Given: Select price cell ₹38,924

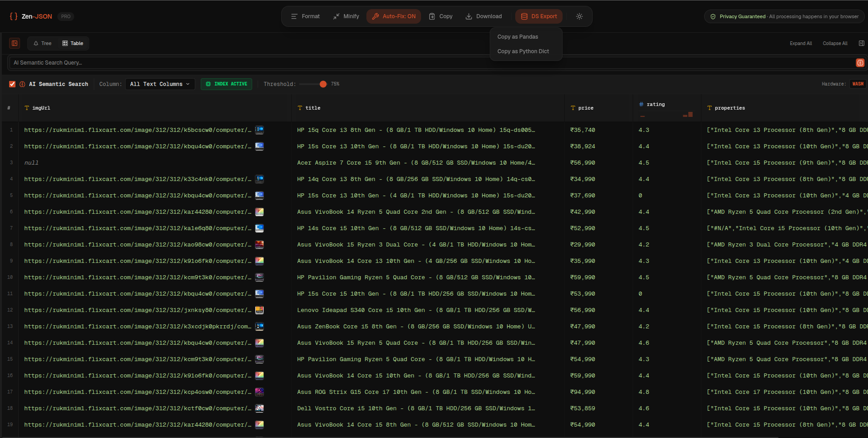Looking at the screenshot, I should [583, 146].
